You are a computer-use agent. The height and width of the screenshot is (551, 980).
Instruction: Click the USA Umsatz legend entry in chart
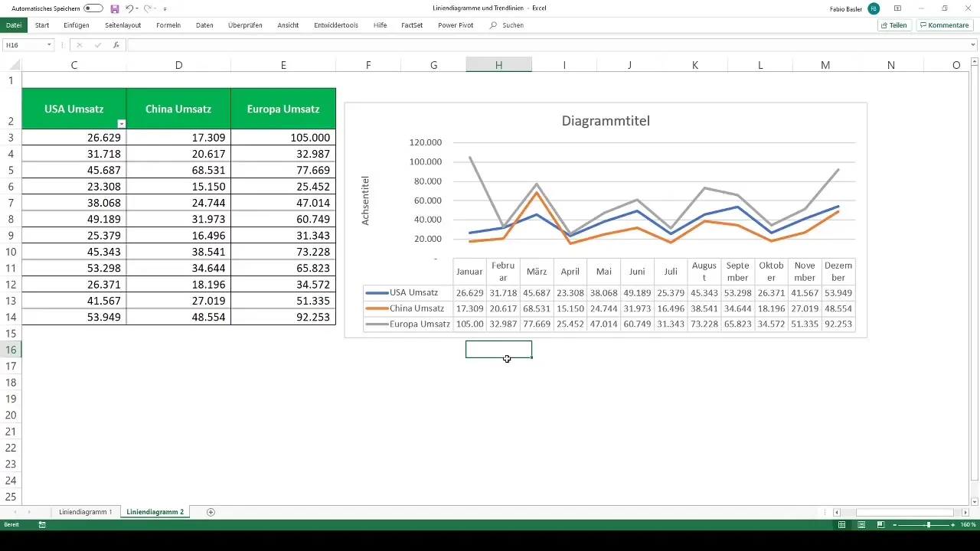407,292
